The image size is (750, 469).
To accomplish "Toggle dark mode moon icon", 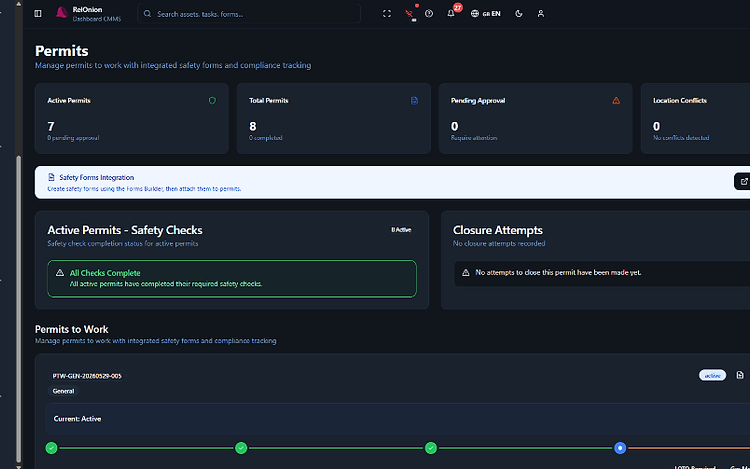I will [x=518, y=14].
